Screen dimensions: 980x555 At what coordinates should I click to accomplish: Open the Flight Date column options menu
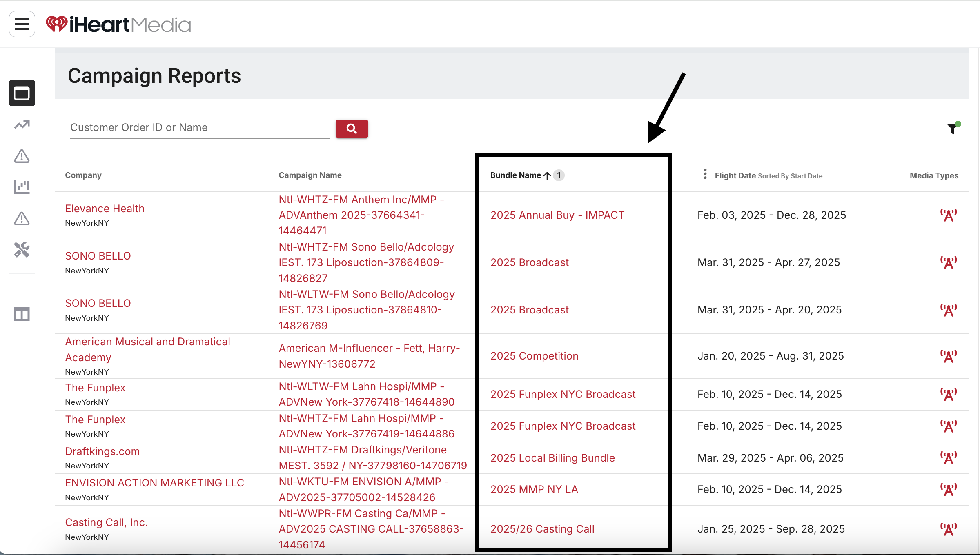705,174
